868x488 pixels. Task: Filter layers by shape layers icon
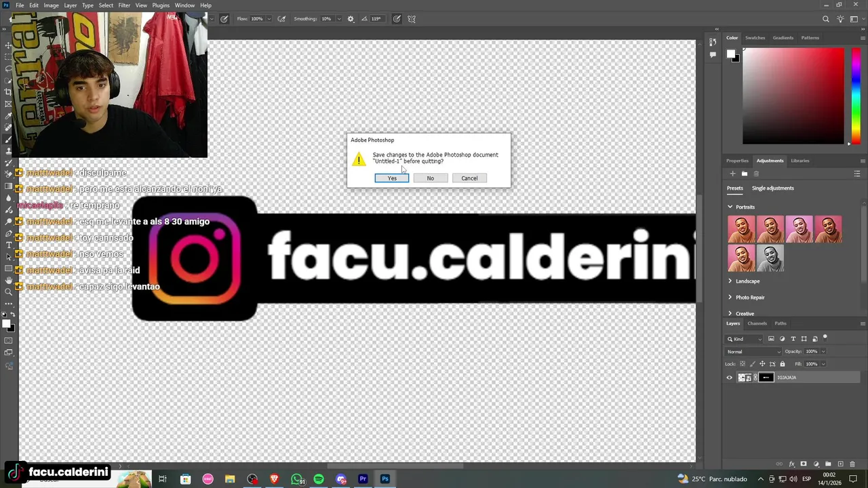click(804, 339)
